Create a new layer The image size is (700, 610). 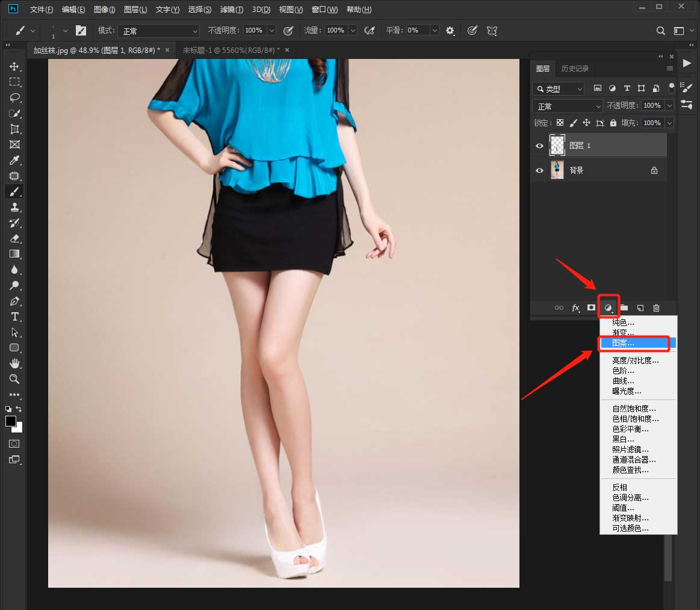[640, 308]
